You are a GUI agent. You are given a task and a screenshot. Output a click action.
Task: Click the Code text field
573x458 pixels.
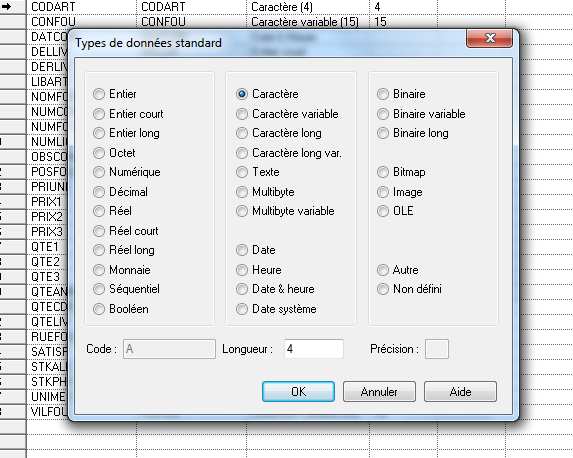pyautogui.click(x=169, y=349)
